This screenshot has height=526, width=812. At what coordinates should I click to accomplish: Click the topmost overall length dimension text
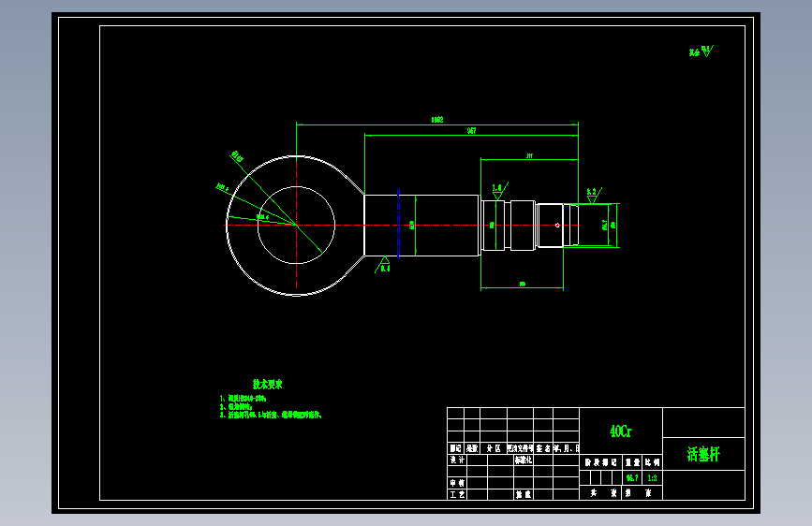(437, 120)
